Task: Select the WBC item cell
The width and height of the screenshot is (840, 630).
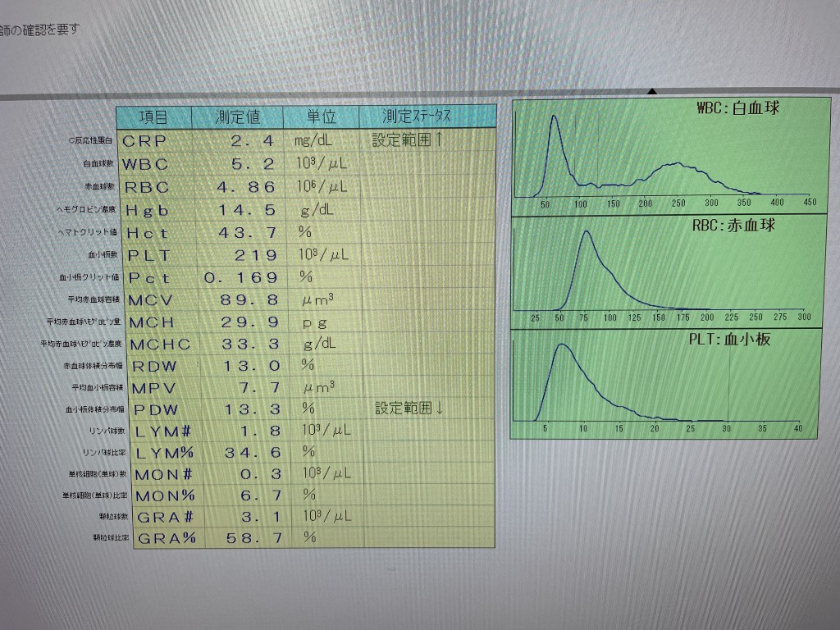Action: 157,164
